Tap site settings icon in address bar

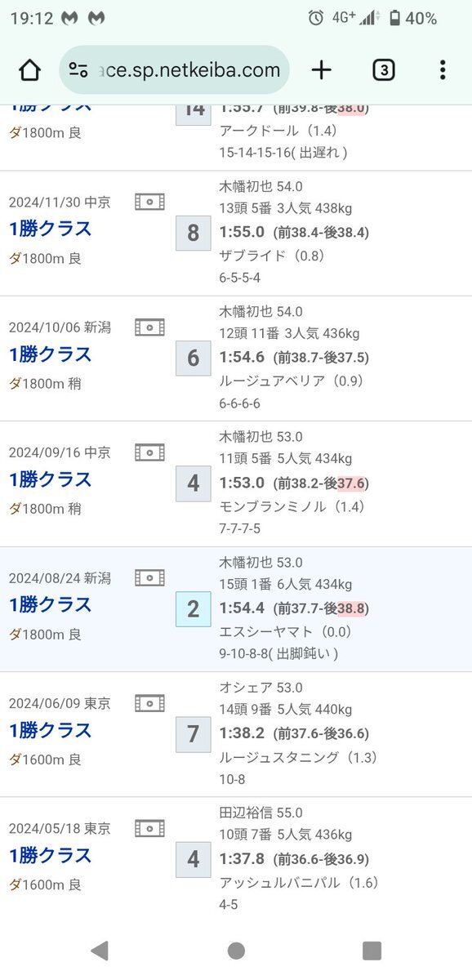tap(78, 70)
